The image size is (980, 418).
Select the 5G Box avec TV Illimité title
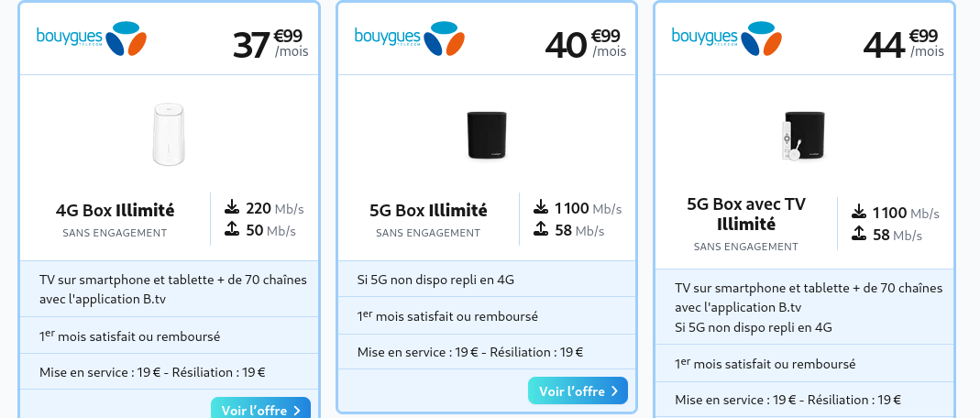(745, 214)
